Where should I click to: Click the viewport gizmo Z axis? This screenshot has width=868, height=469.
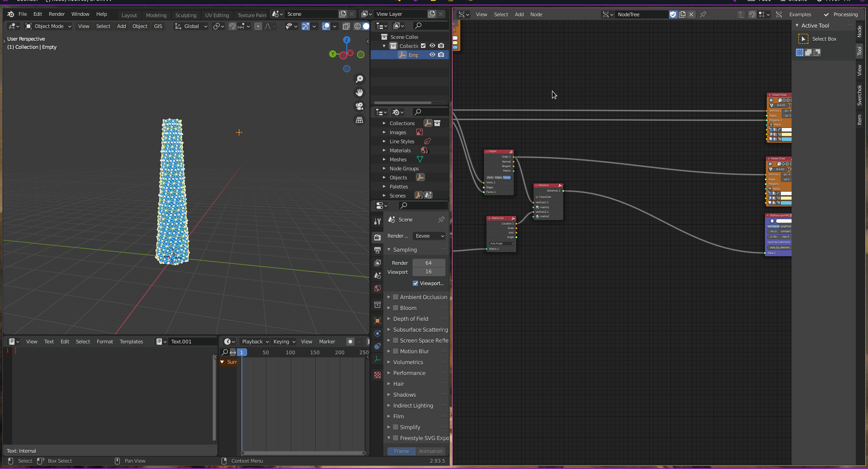click(347, 40)
